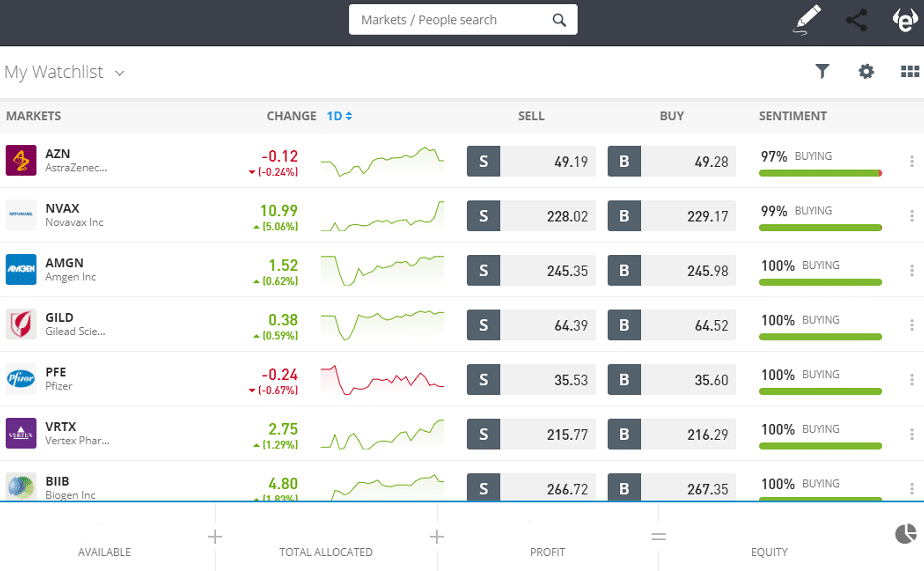The width and height of the screenshot is (924, 571).
Task: Open three-dot menu for GILD row
Action: 912,325
